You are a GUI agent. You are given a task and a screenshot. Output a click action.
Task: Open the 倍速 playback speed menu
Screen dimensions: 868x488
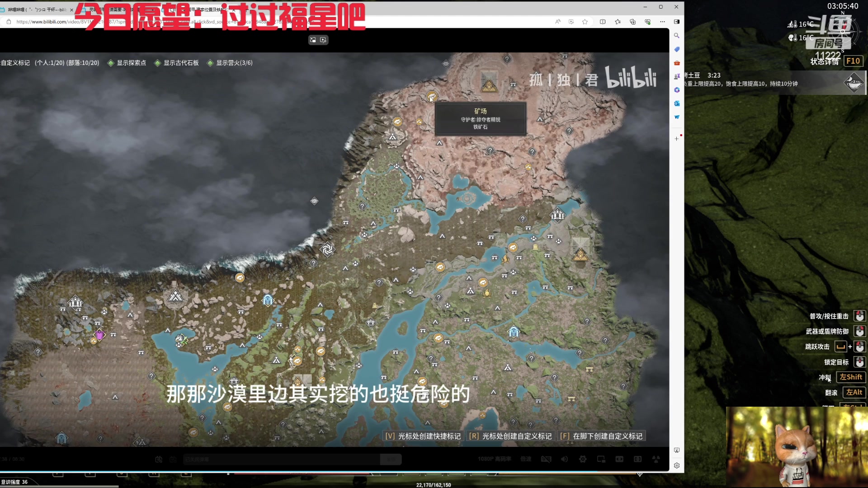pyautogui.click(x=526, y=459)
